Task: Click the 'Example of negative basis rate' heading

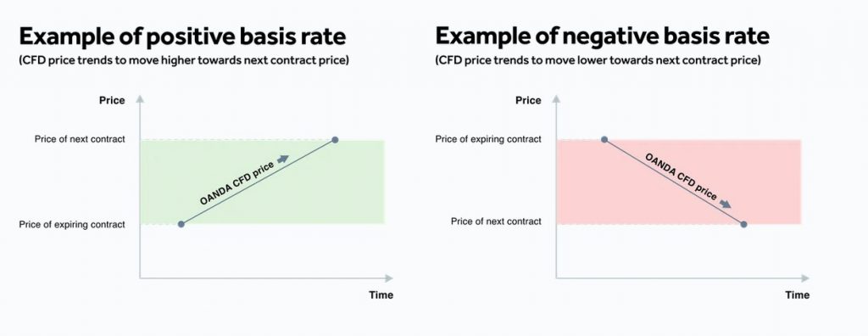Action: point(603,36)
